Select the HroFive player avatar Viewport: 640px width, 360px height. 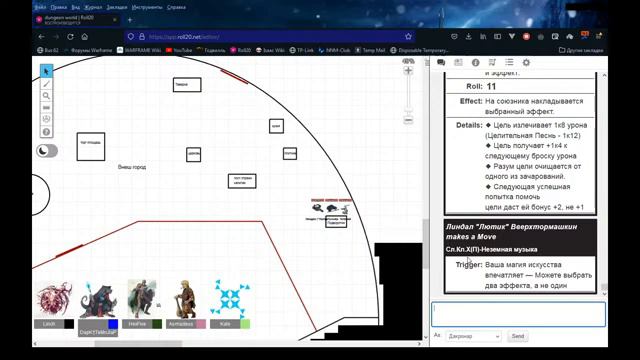coord(142,299)
